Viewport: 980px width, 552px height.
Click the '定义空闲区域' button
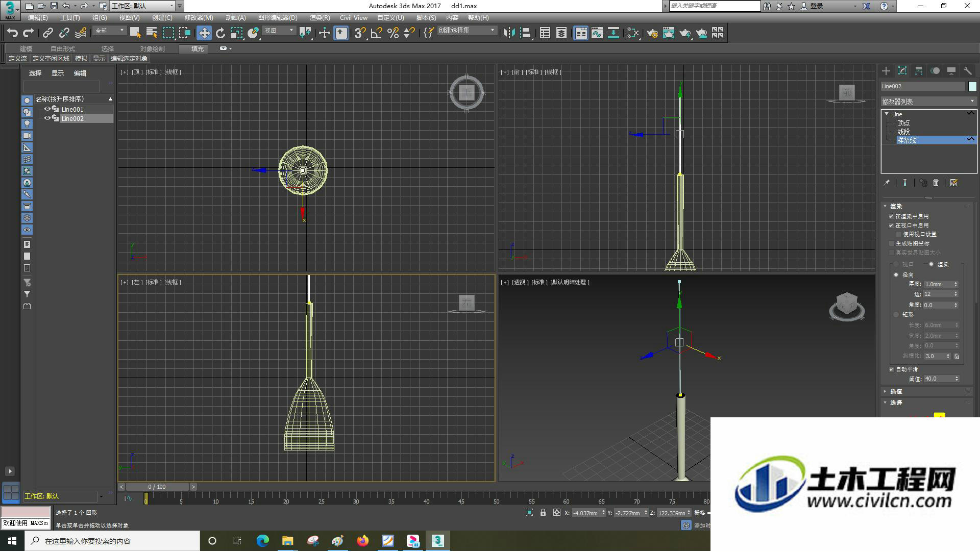click(51, 59)
